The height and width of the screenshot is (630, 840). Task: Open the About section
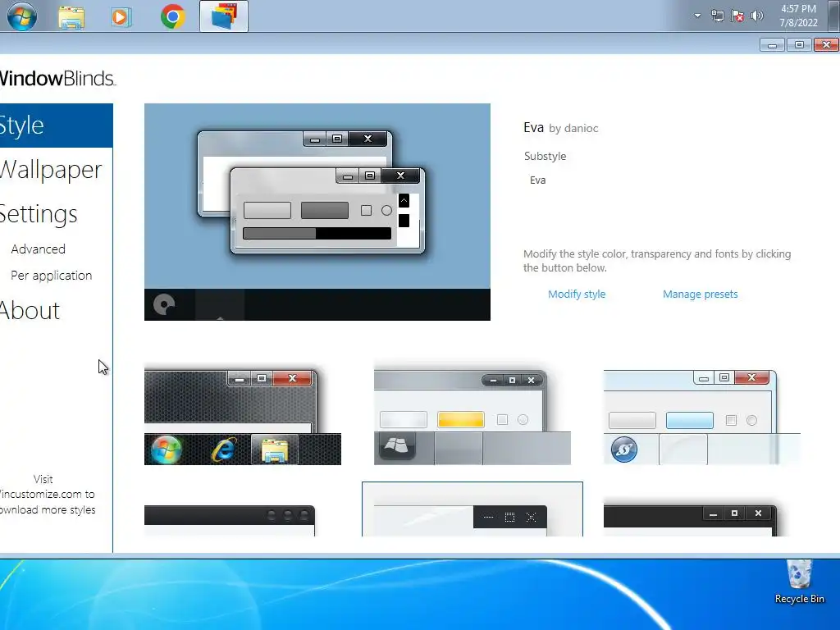tap(30, 311)
